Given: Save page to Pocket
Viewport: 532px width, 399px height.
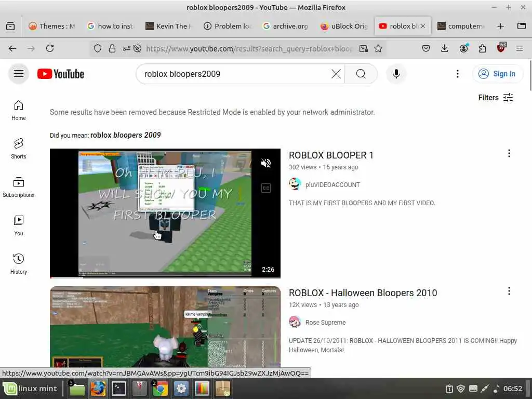Looking at the screenshot, I should [426, 48].
